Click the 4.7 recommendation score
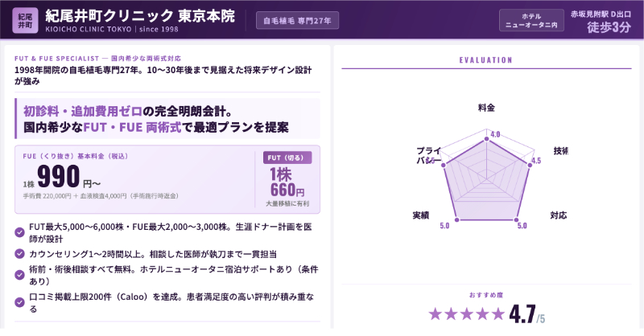 pyautogui.click(x=522, y=314)
